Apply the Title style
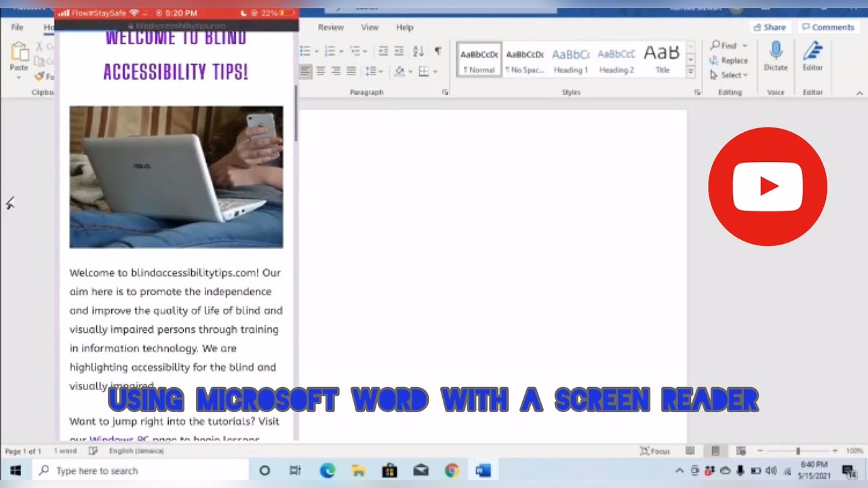Screen dimensions: 868x488 [662, 60]
